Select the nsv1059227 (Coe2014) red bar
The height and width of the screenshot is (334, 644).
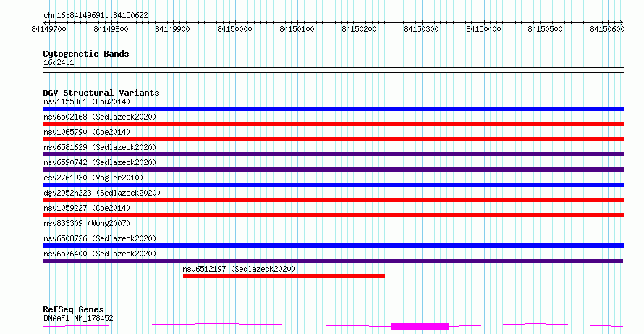click(333, 215)
